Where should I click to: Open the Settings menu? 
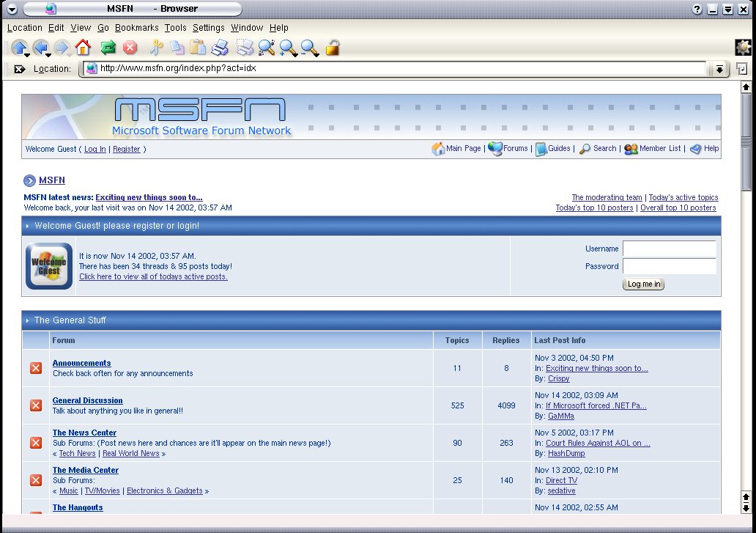point(208,28)
